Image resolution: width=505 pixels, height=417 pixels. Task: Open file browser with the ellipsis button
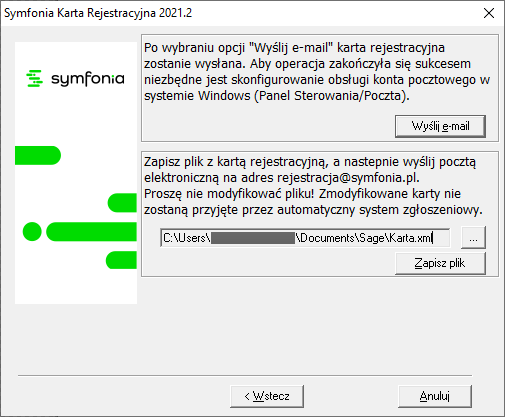tap(473, 238)
